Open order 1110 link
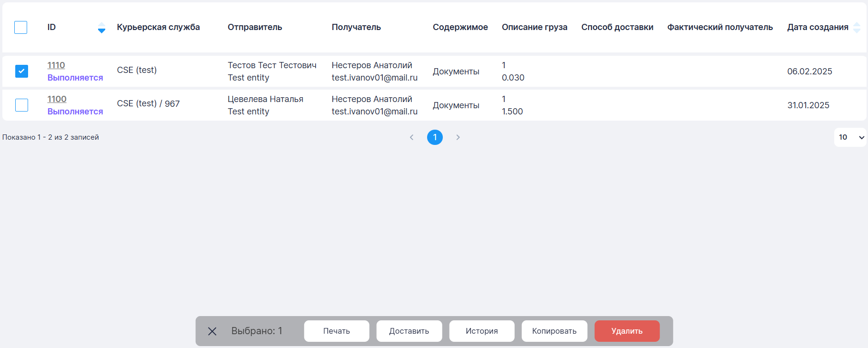 click(x=56, y=65)
